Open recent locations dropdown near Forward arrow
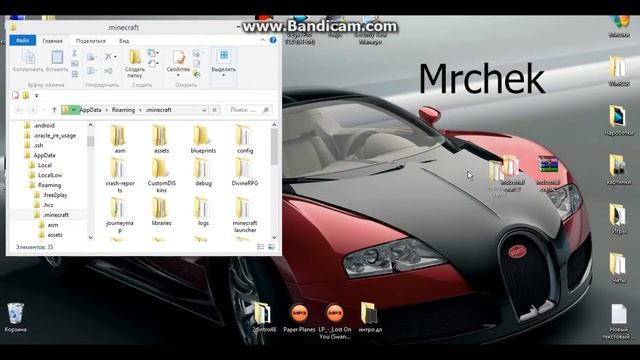 tap(43, 110)
